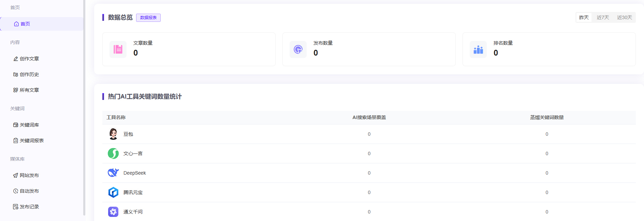Click the purple 发布数量 icon

click(298, 49)
